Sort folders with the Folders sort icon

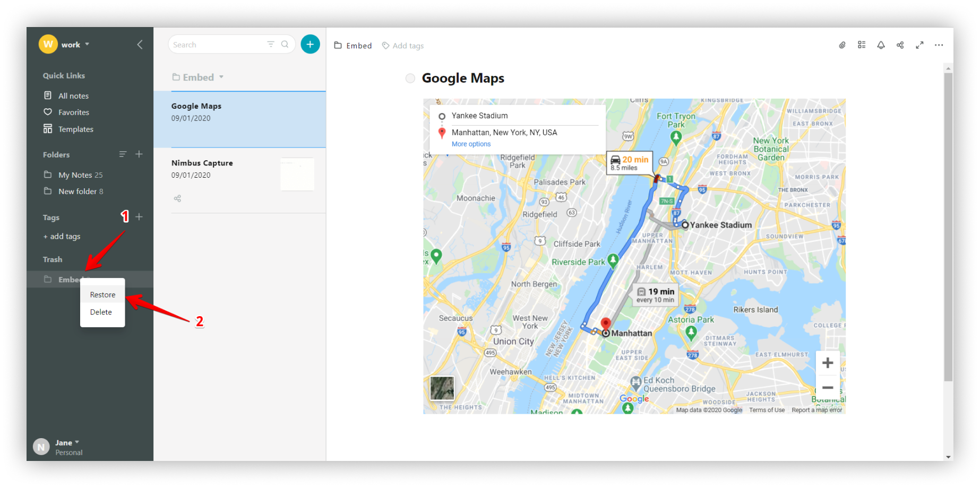coord(123,154)
